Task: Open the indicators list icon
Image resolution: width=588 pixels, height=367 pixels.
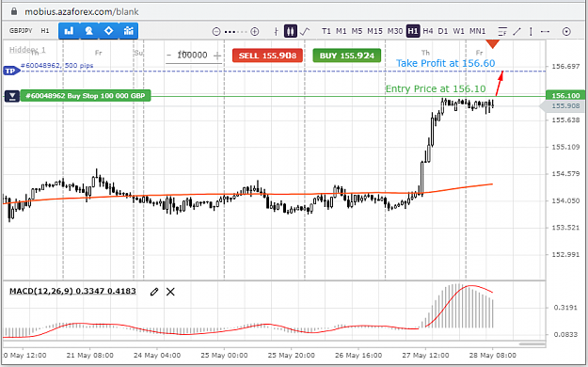Action: 502,31
